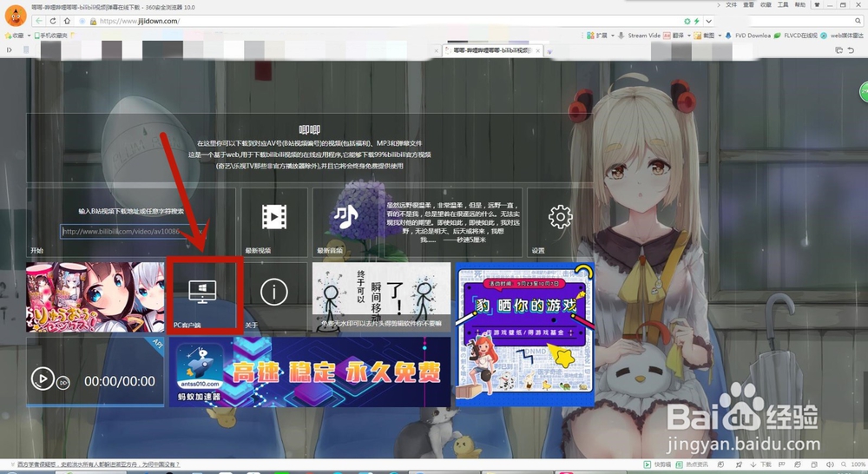Open the 扩展 extensions toolbar item
This screenshot has height=474, width=868.
click(x=597, y=36)
